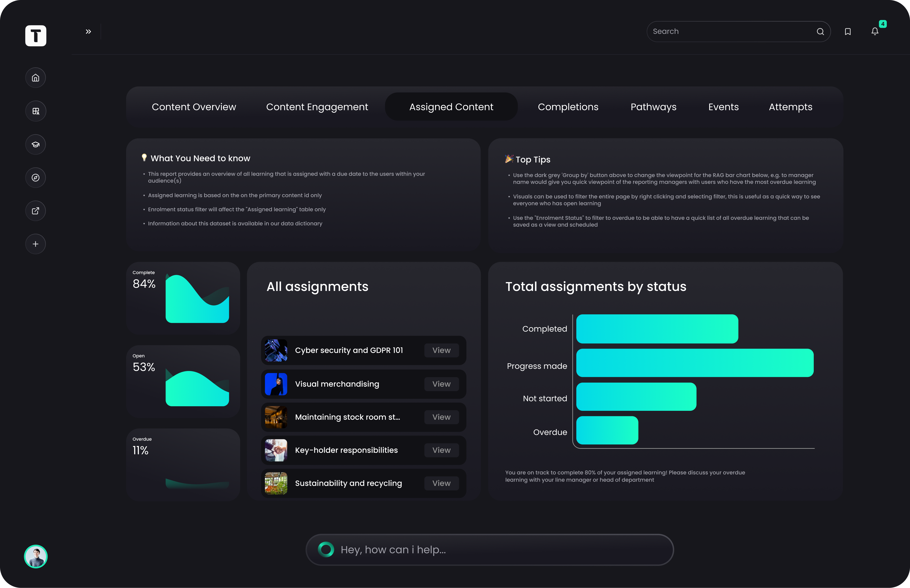
Task: Click the Overdue bar in status chart
Action: (607, 430)
